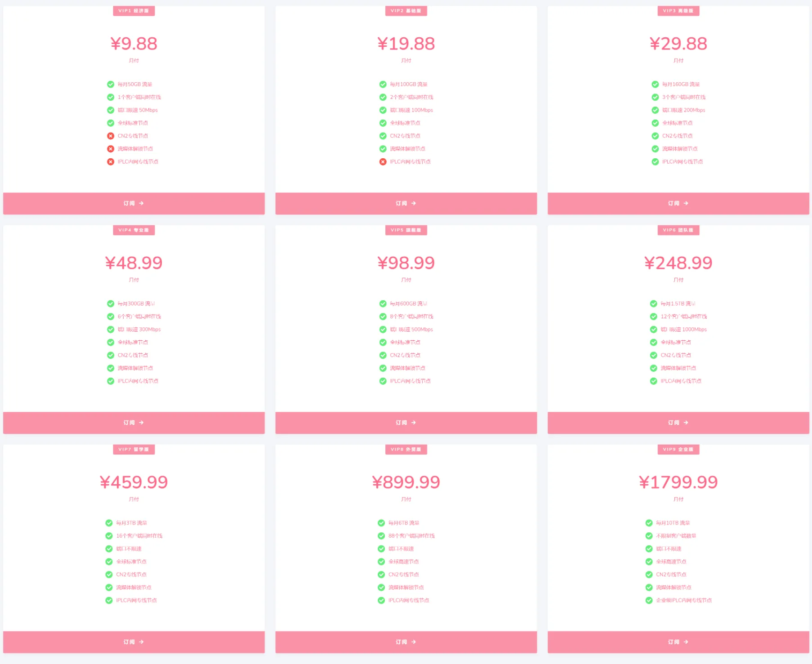Click red cross beside IPLC内网专线节点 in ¥19.88 plan

click(x=383, y=162)
